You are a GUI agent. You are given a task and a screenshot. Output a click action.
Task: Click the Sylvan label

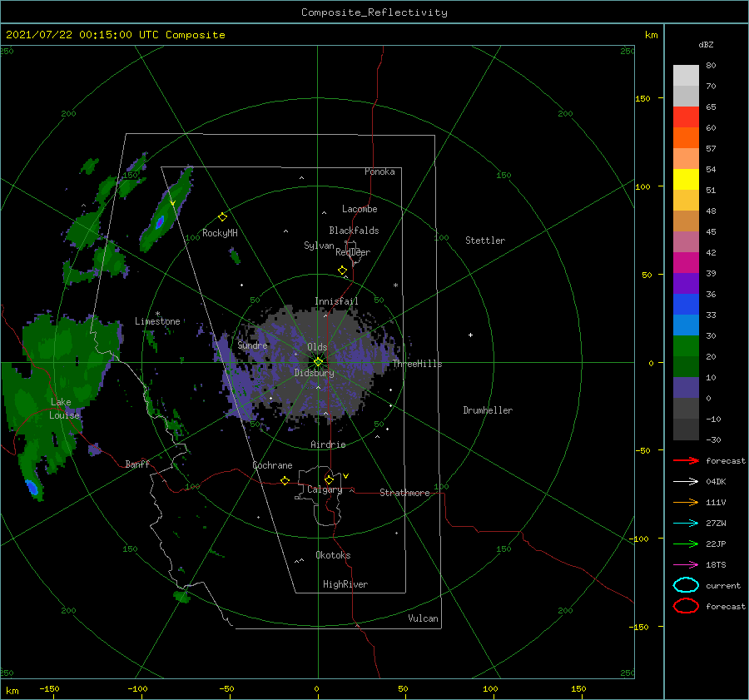coord(319,246)
